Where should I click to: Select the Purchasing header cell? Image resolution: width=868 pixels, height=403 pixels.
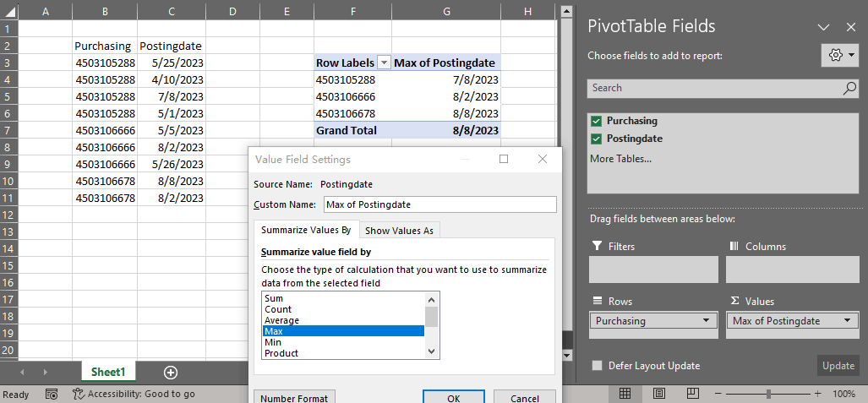105,46
